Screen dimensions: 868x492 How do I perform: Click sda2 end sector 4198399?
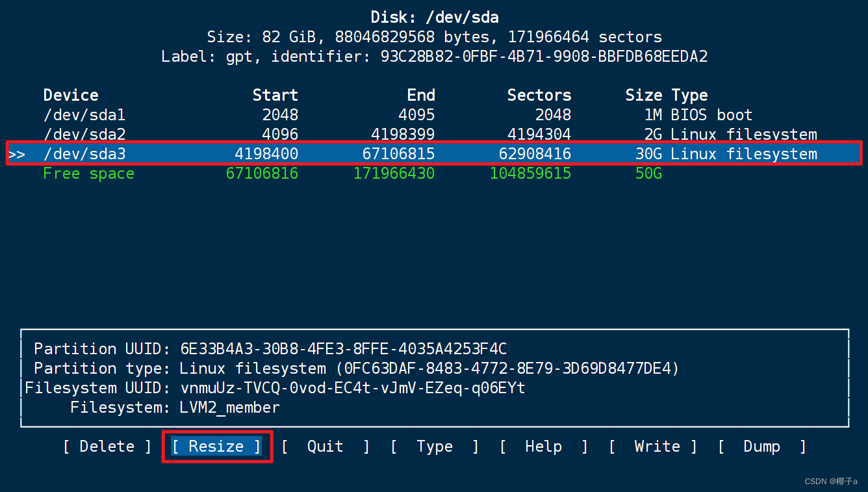pyautogui.click(x=403, y=135)
